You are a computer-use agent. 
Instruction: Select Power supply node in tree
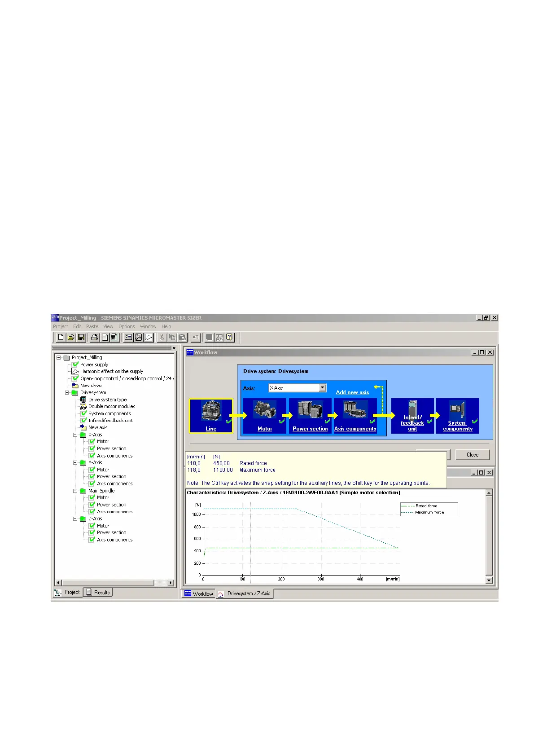[94, 365]
